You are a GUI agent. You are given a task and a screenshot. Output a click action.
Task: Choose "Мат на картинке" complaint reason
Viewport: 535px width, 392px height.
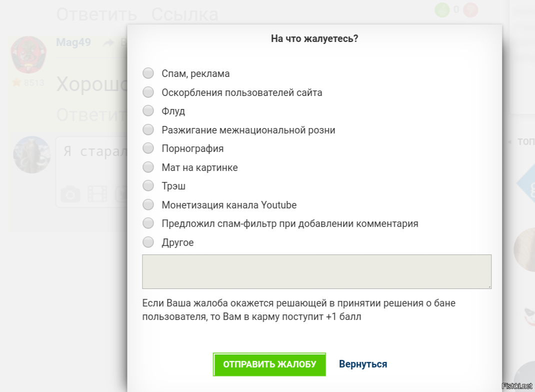pos(148,167)
